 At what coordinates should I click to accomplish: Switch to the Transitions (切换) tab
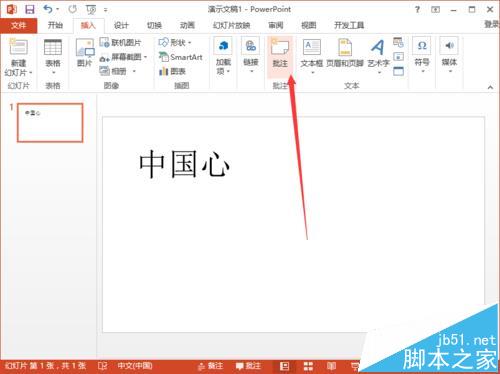(x=154, y=25)
